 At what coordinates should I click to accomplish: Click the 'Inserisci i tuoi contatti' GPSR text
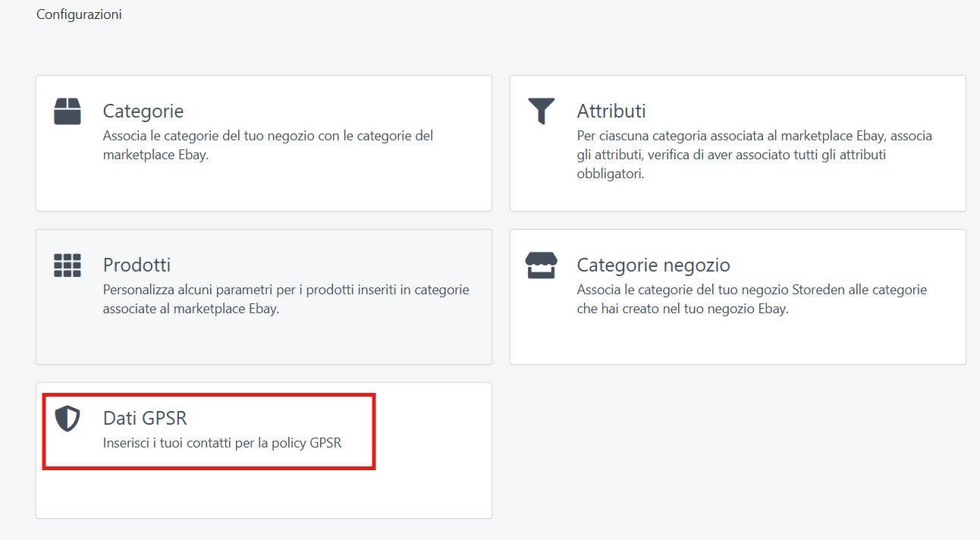click(x=221, y=443)
